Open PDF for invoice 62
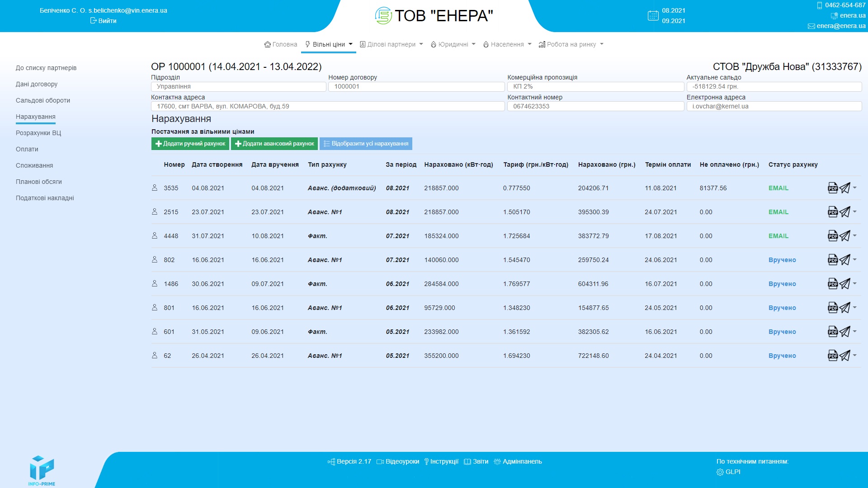The width and height of the screenshot is (868, 488). 832,356
